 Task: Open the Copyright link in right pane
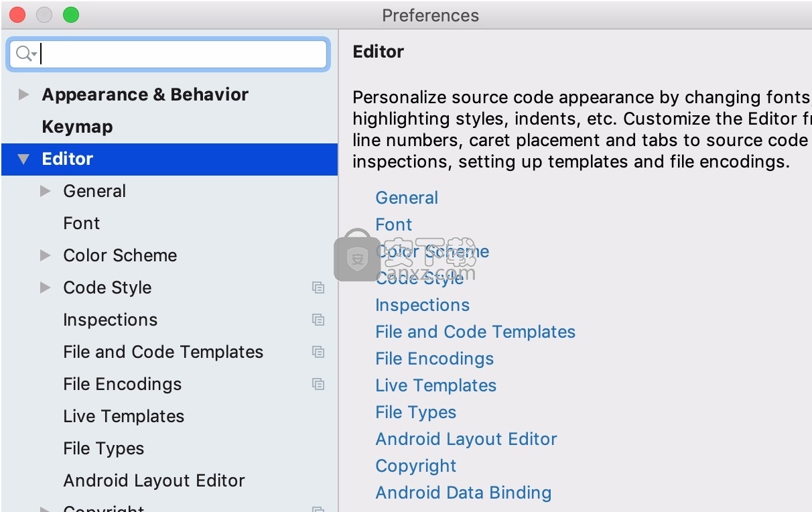click(x=415, y=466)
